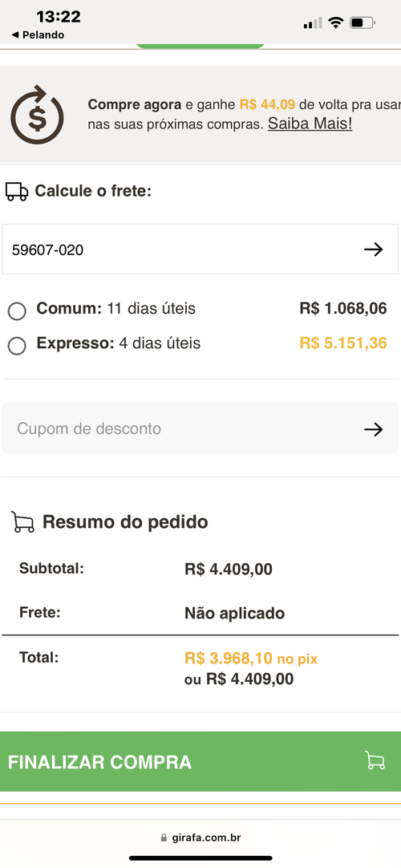Apply coupon using the arrow icon
401x868 pixels.
coord(374,429)
